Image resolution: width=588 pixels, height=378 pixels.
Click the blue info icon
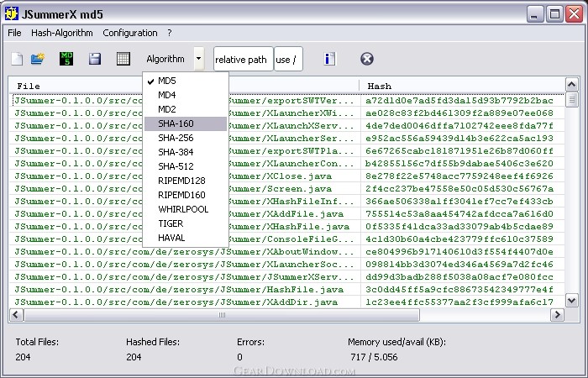click(x=329, y=59)
